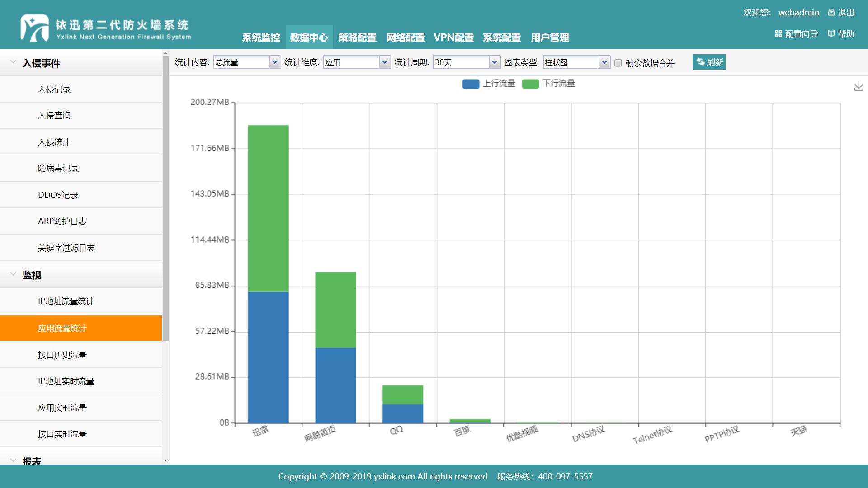Click the 网易首页 green bar segment
Image resolution: width=868 pixels, height=488 pixels.
click(x=335, y=310)
